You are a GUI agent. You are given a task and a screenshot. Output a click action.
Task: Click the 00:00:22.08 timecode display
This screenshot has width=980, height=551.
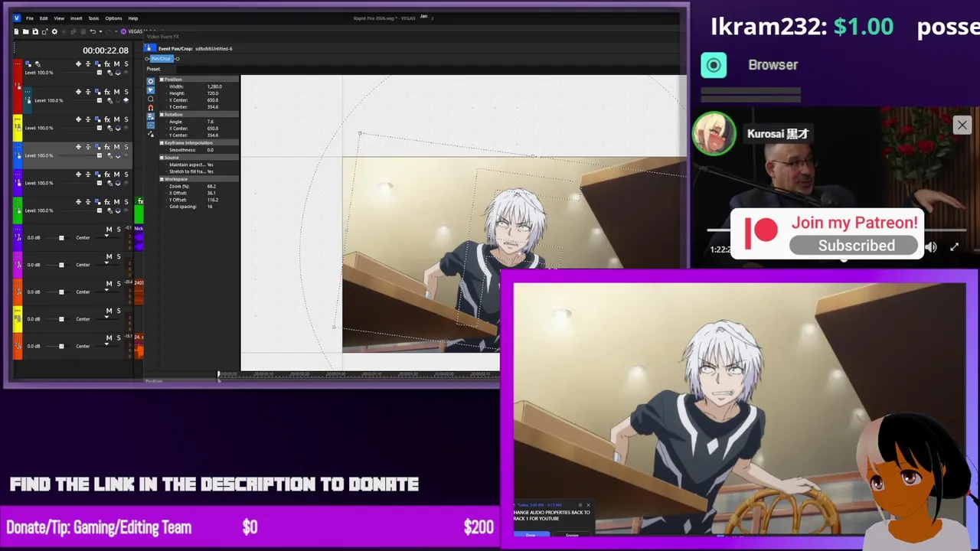pyautogui.click(x=106, y=51)
